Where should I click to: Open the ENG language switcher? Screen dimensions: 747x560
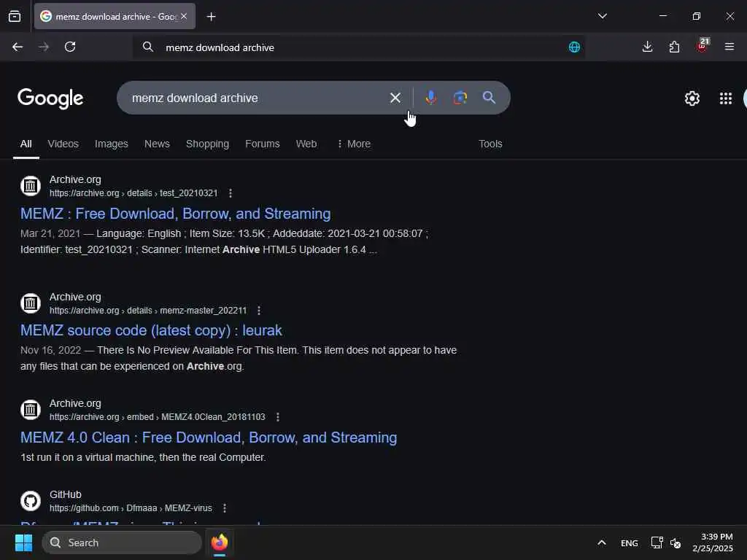(629, 542)
